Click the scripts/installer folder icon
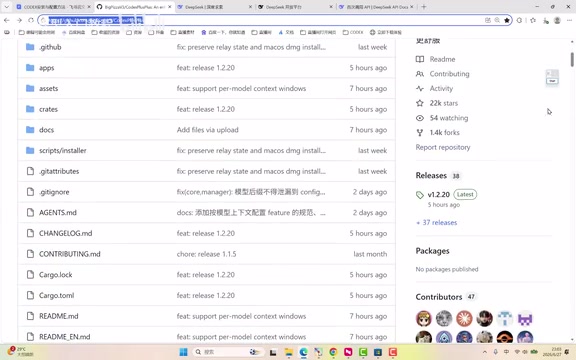 point(30,150)
